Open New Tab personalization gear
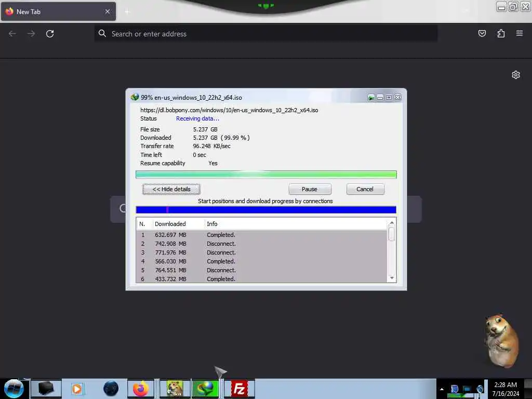This screenshot has width=532, height=399. point(516,75)
